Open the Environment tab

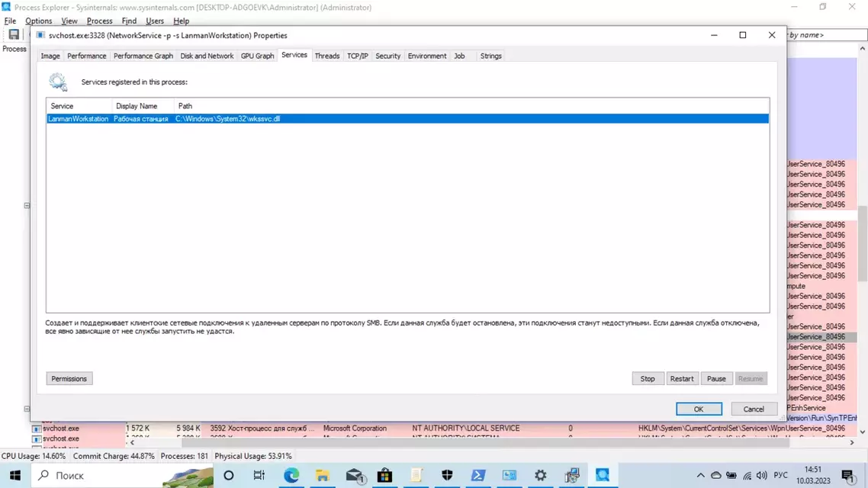coord(427,56)
